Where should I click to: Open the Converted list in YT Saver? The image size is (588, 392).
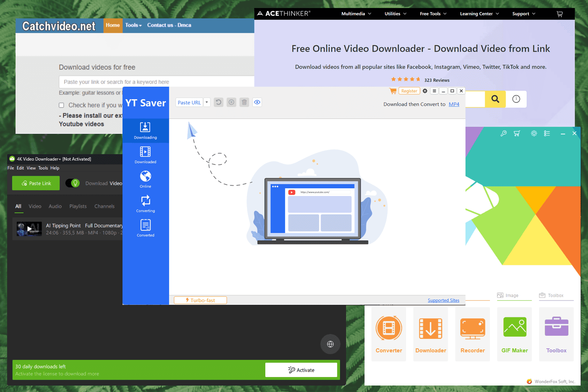click(145, 228)
